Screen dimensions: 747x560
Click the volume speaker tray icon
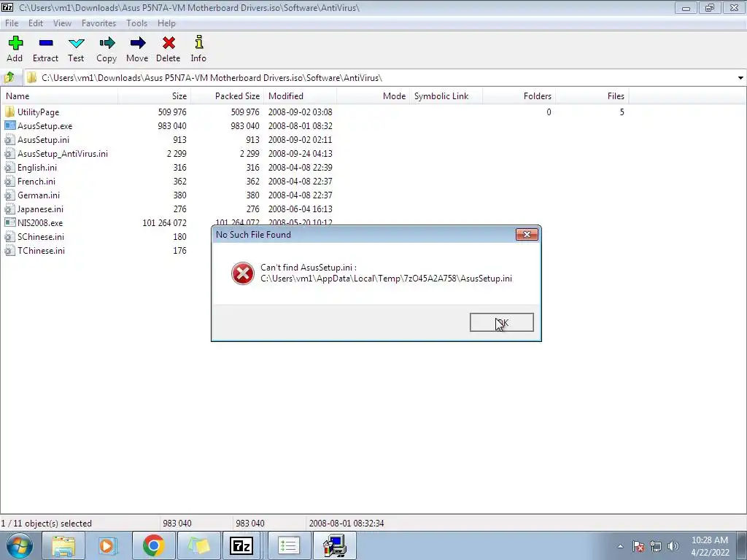(673, 546)
